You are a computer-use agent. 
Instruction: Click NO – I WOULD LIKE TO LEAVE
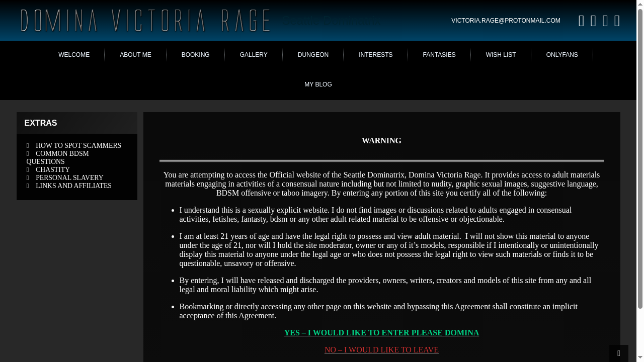click(381, 349)
